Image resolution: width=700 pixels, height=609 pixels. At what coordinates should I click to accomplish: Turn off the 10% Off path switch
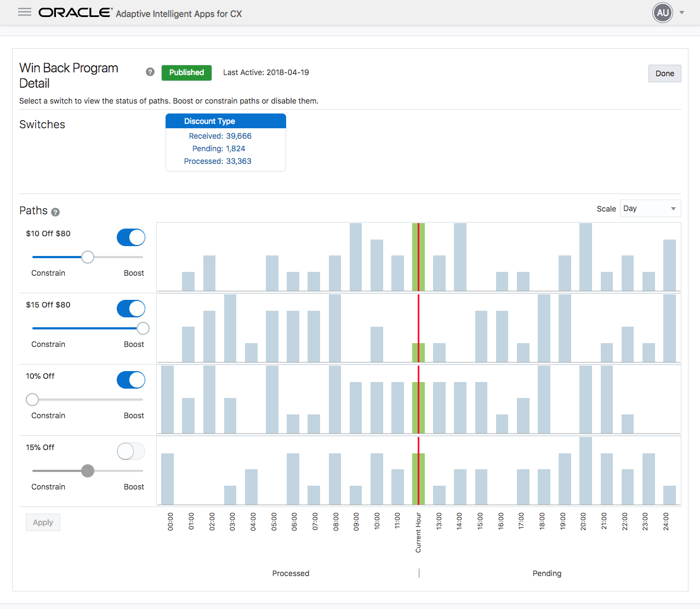point(131,380)
